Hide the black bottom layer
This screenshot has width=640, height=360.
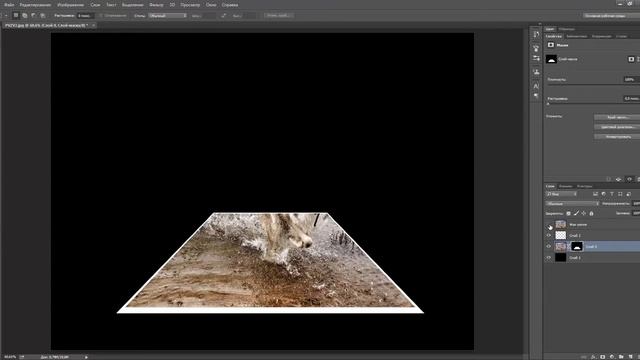tap(549, 258)
